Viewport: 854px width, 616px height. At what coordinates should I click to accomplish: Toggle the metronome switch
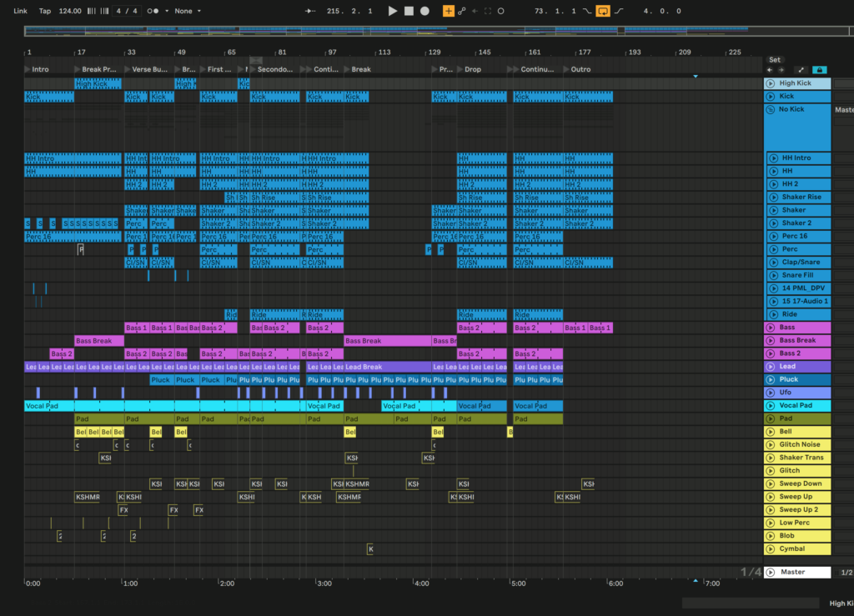coord(153,11)
